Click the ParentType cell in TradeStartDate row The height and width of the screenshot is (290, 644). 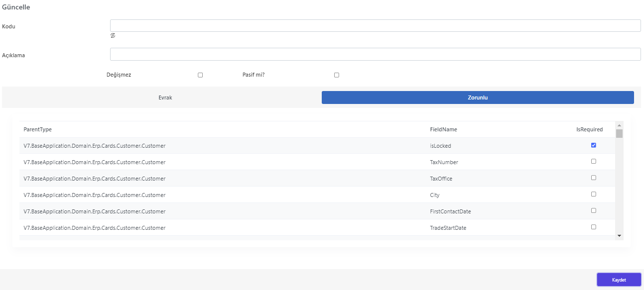[95, 228]
